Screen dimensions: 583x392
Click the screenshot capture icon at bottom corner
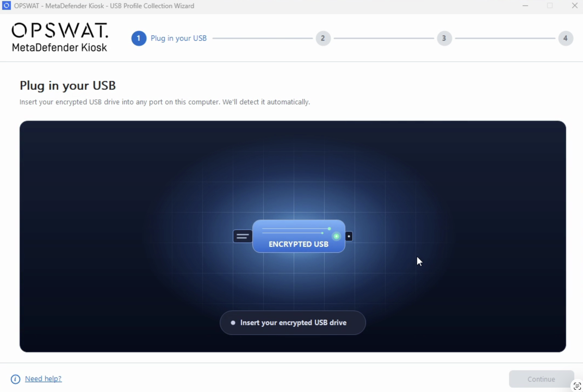coord(577,386)
